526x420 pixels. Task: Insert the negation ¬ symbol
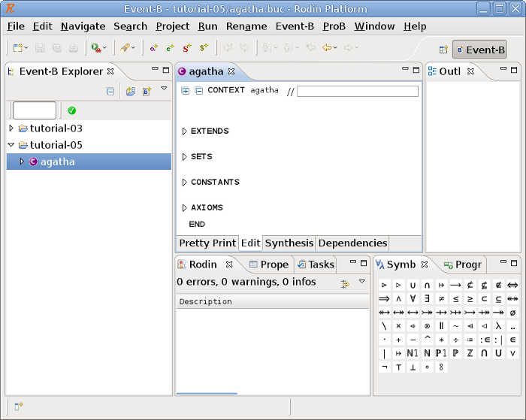point(385,367)
